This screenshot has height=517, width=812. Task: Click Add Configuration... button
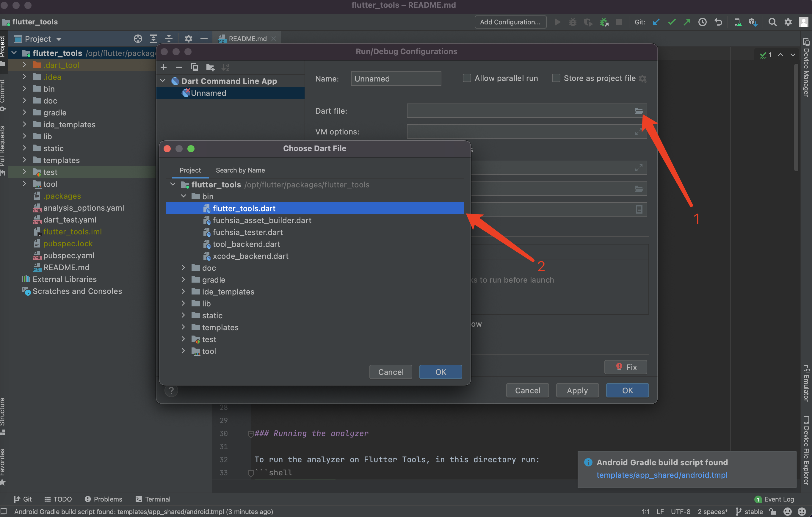click(510, 22)
